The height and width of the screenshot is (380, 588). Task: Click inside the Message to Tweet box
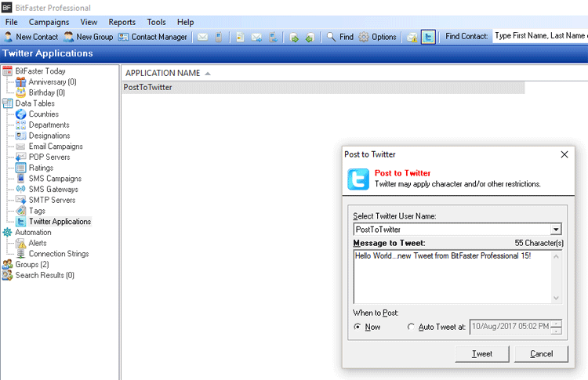[x=452, y=277]
